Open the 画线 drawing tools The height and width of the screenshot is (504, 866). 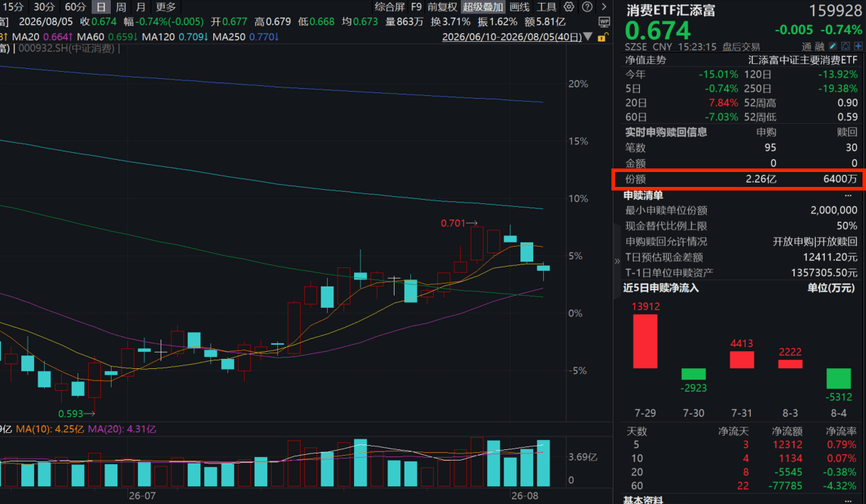coord(520,7)
